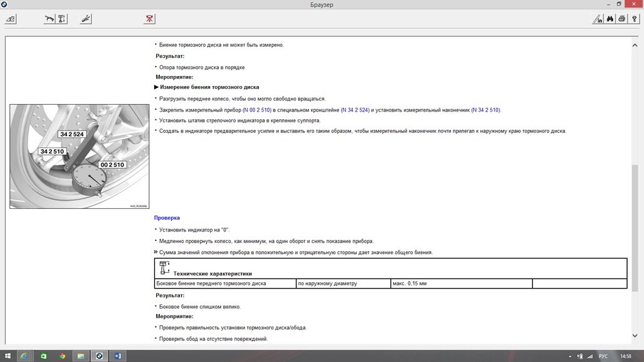This screenshot has width=644, height=362.
Task: Open Word from the Windows taskbar
Action: tap(117, 356)
